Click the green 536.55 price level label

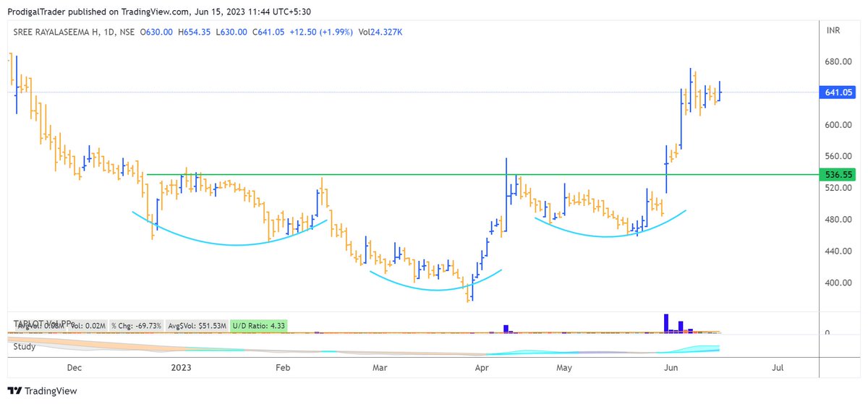coord(837,175)
